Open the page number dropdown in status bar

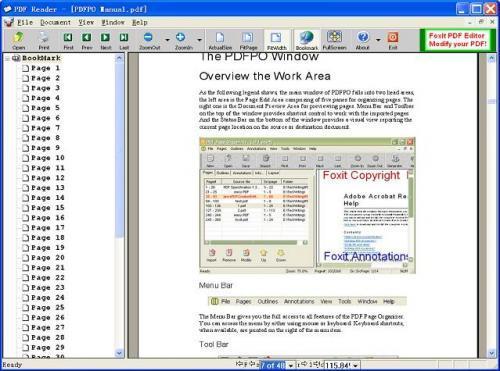pos(291,366)
